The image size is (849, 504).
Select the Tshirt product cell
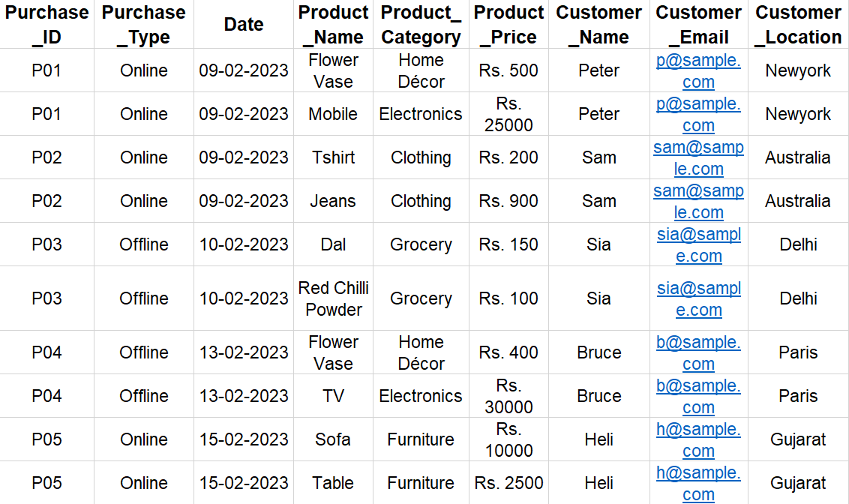[x=333, y=157]
